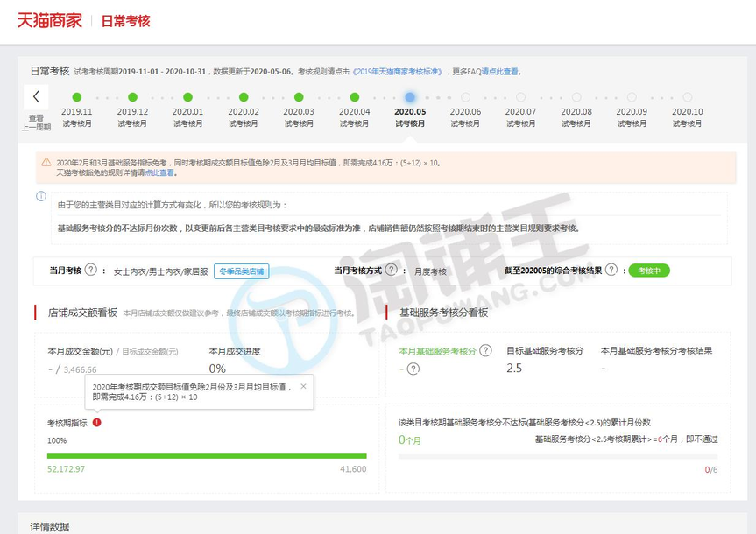Open the help icon beside 截至202005的综合考核结果
Image resolution: width=756 pixels, height=534 pixels.
pos(611,270)
